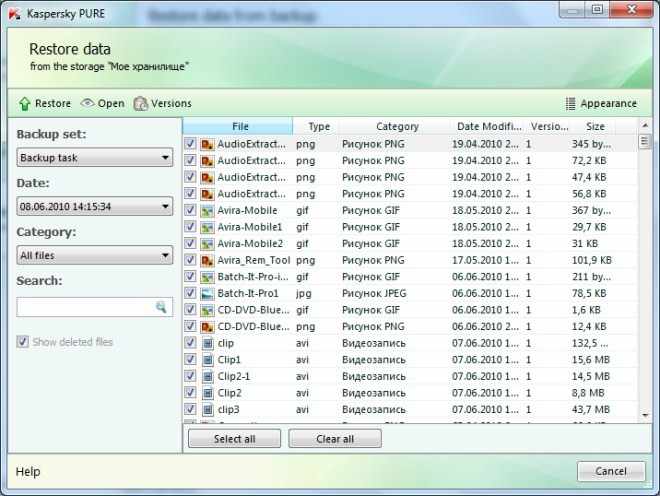Click the Open eye icon

[x=87, y=103]
